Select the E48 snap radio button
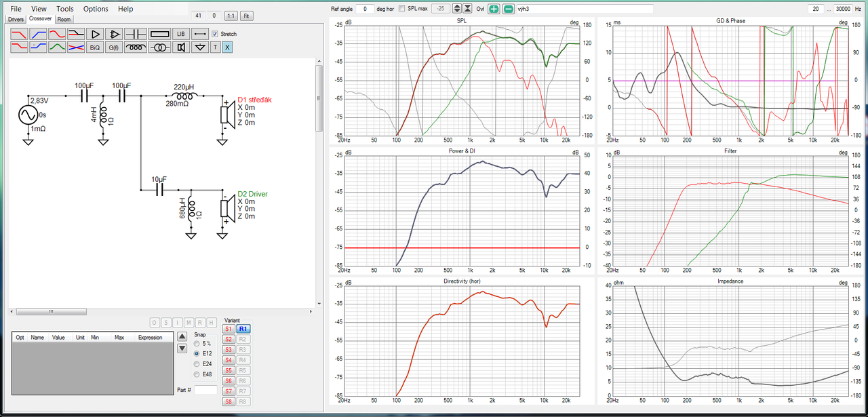This screenshot has width=868, height=417. 197,374
